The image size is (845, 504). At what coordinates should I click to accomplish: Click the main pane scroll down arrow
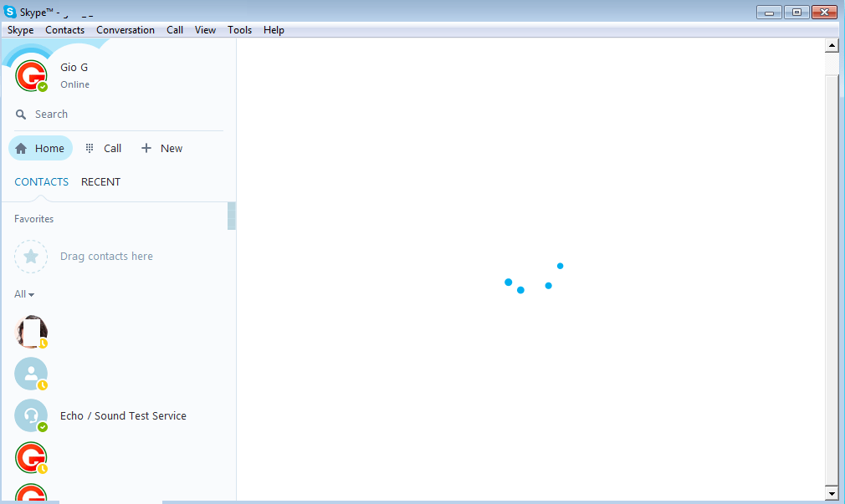[832, 492]
